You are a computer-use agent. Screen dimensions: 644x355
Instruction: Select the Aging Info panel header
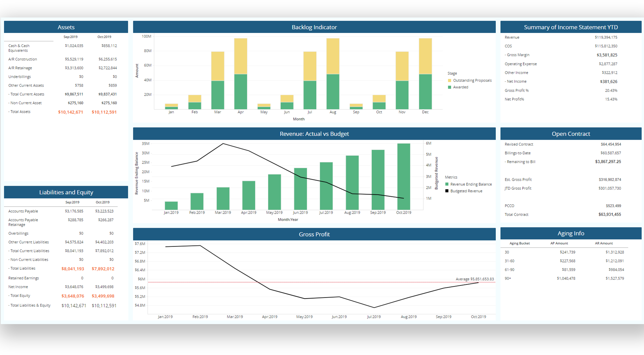tap(571, 233)
